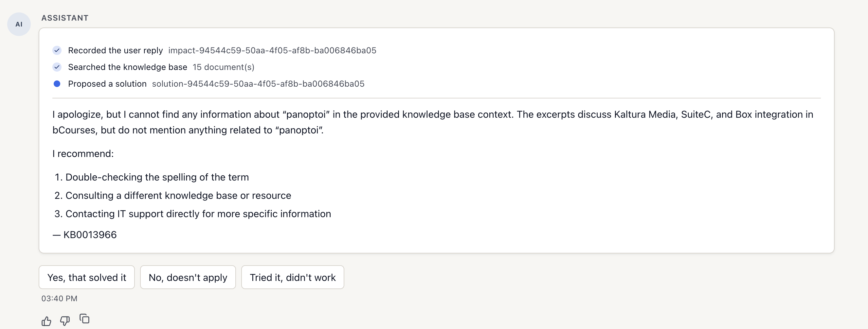Pick "Tried it, didn't work" response
The image size is (868, 329).
[x=293, y=277]
